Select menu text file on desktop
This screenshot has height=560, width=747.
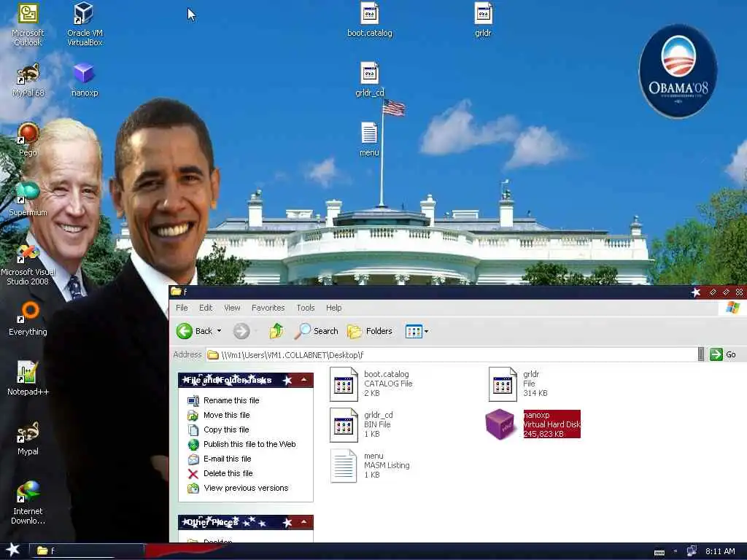pyautogui.click(x=369, y=139)
